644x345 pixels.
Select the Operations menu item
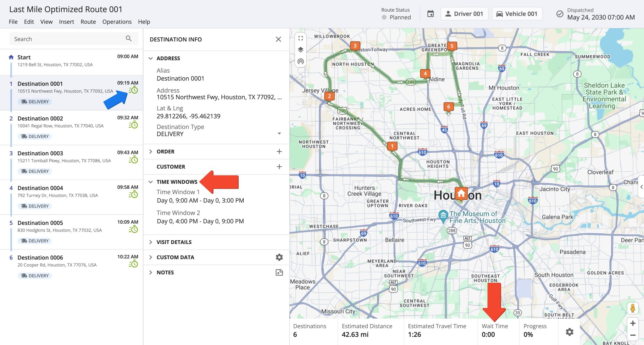[x=117, y=21]
